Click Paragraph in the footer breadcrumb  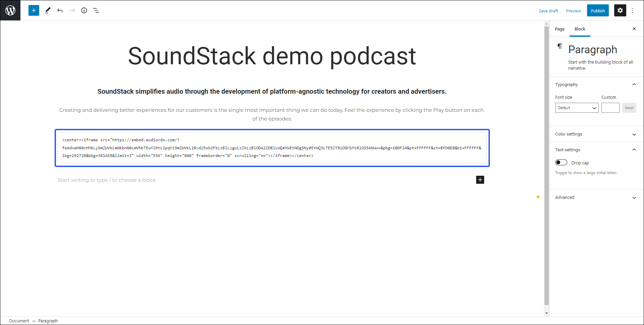(48, 321)
